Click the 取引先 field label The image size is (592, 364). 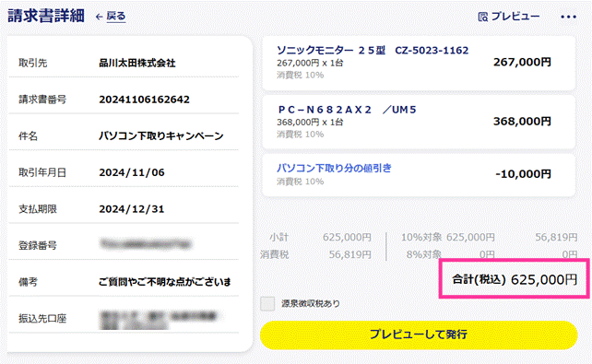coord(33,63)
